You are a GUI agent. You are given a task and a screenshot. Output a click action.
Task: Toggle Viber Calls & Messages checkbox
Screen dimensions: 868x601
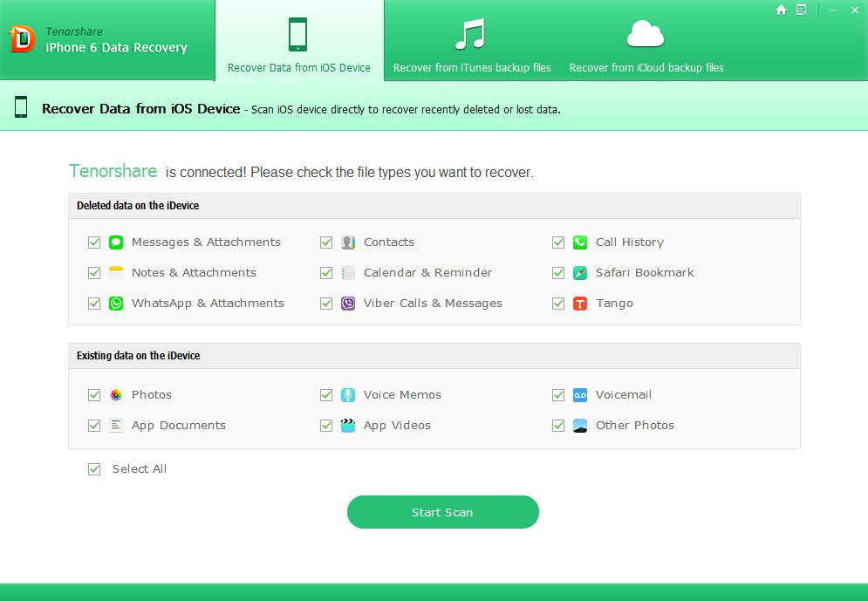[x=326, y=304]
